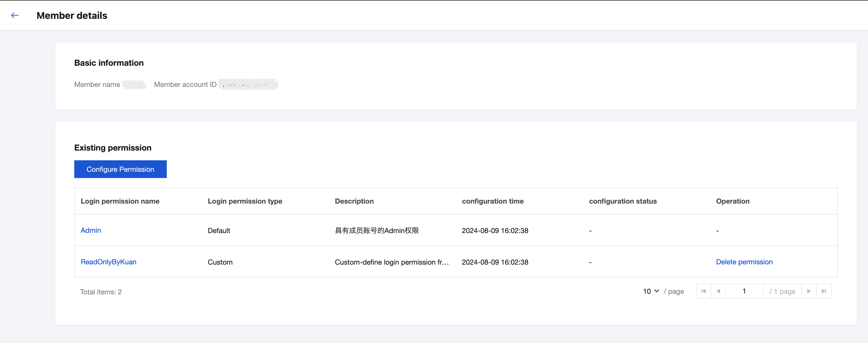Screen dimensions: 868x343
Task: Click the page number input field
Action: (744, 291)
